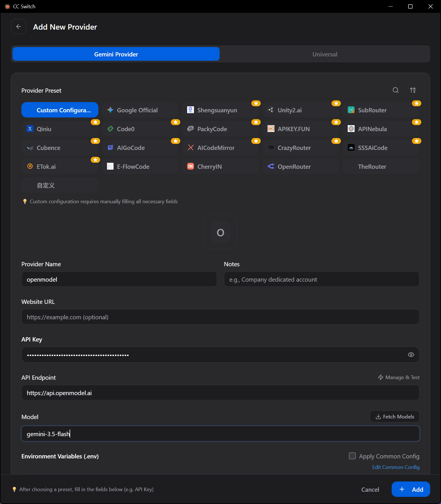This screenshot has height=504, width=441.
Task: Open Manage & Test for endpoint
Action: (398, 377)
